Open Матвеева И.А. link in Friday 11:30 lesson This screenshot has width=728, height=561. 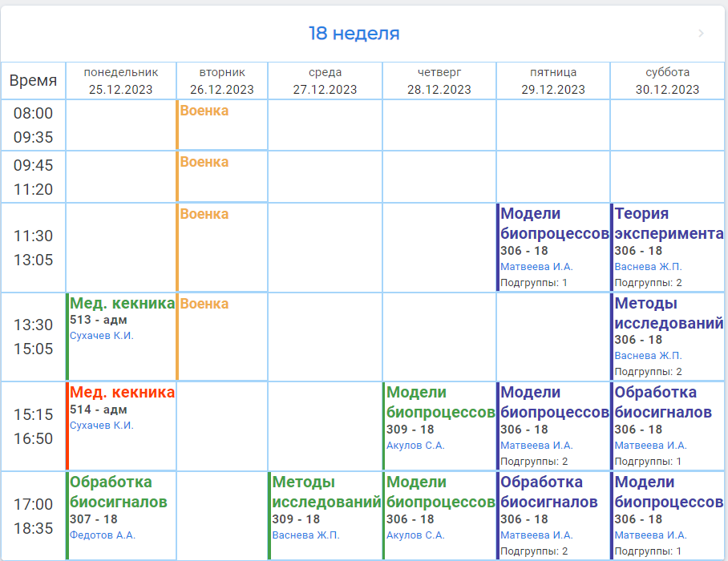536,267
